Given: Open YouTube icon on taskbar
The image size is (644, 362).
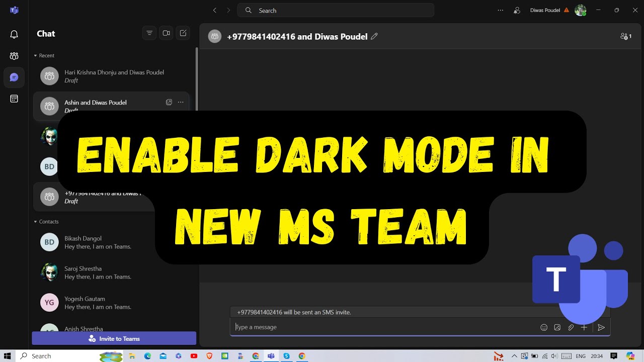Looking at the screenshot, I should pyautogui.click(x=194, y=356).
